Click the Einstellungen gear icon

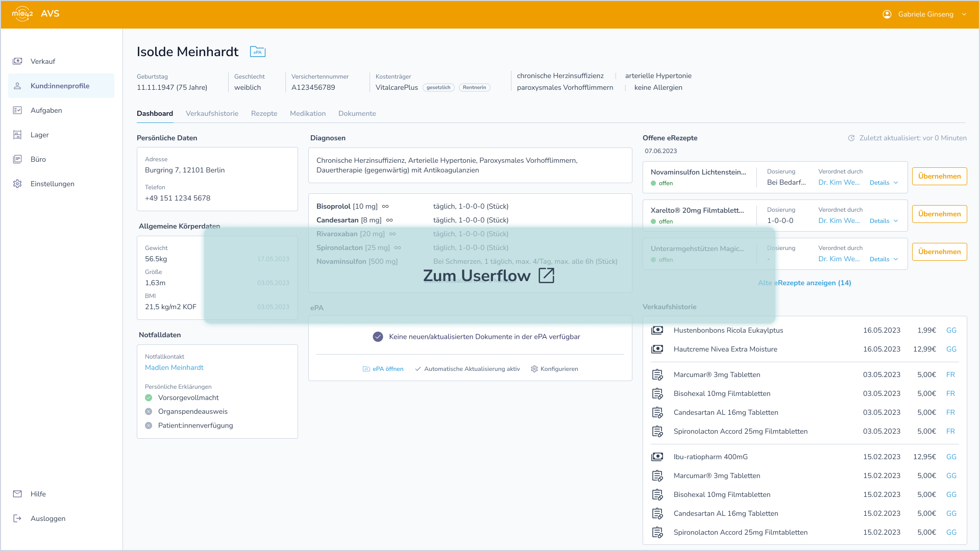point(17,184)
